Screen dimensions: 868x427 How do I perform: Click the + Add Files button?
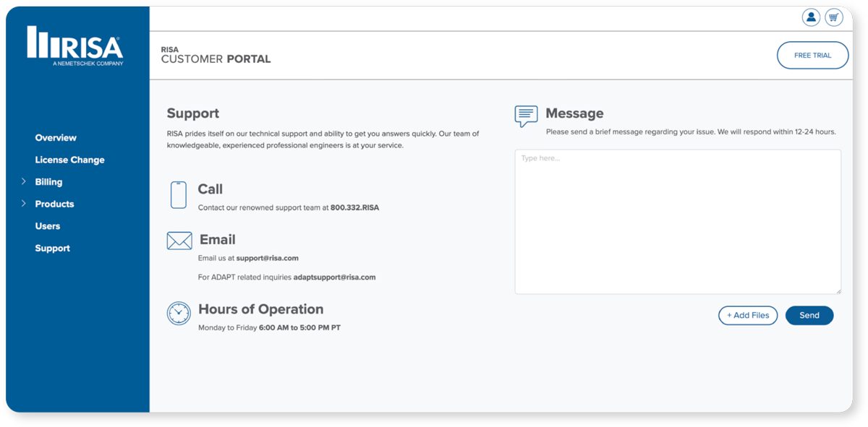click(x=748, y=316)
